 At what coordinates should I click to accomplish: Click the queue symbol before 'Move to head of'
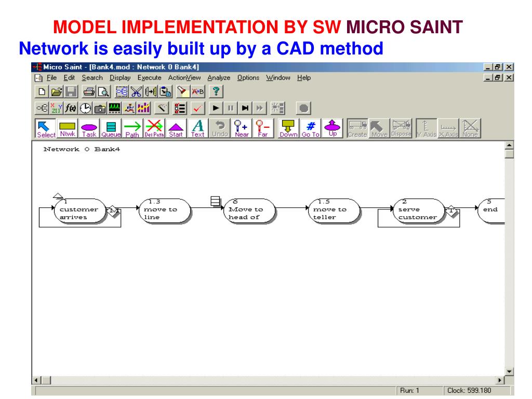pyautogui.click(x=215, y=201)
